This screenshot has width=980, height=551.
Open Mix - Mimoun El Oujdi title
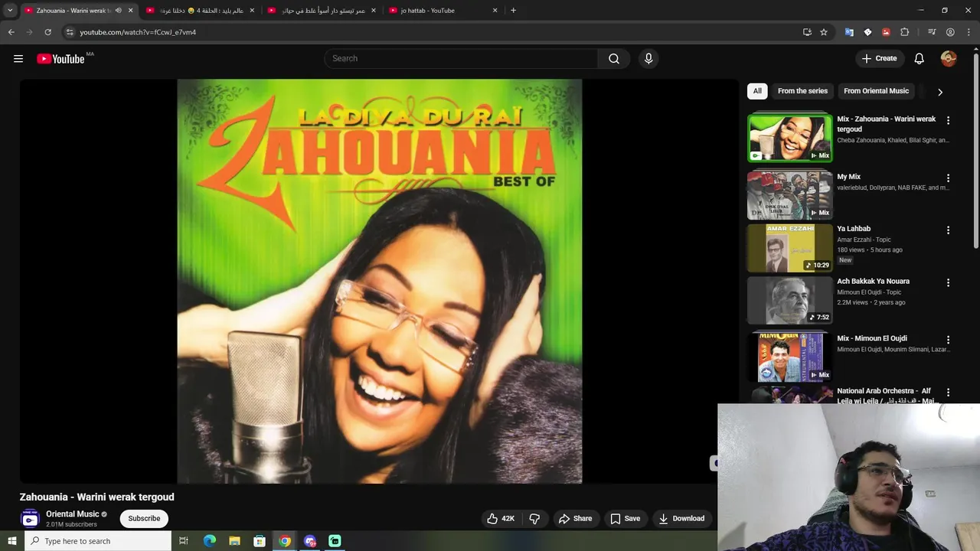(872, 338)
